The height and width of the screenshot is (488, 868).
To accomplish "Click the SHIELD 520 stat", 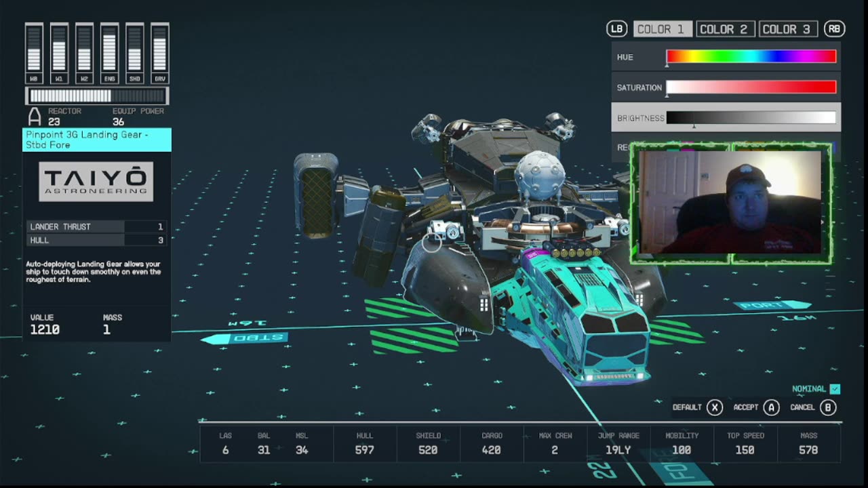I will [428, 443].
